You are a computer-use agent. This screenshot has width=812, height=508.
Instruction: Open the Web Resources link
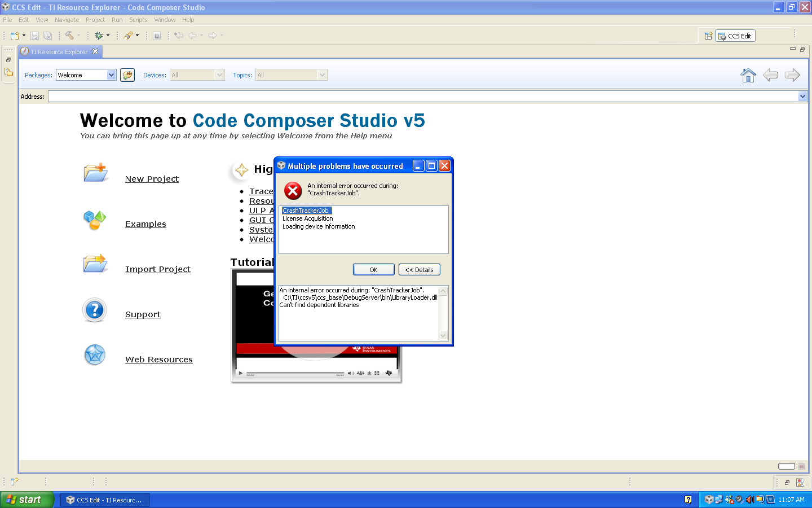point(159,360)
